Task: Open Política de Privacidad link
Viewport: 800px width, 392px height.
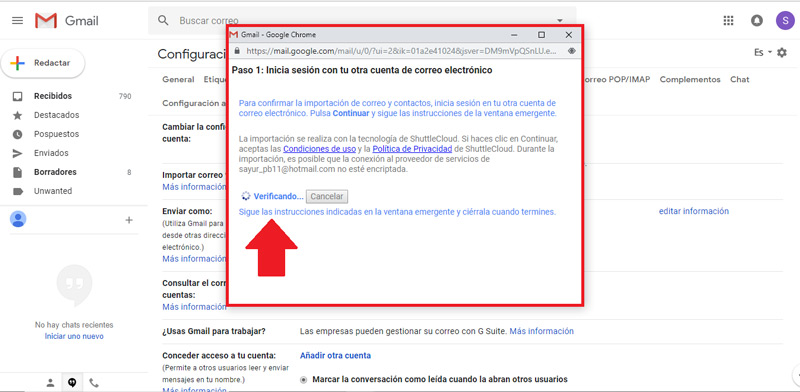Action: click(412, 150)
